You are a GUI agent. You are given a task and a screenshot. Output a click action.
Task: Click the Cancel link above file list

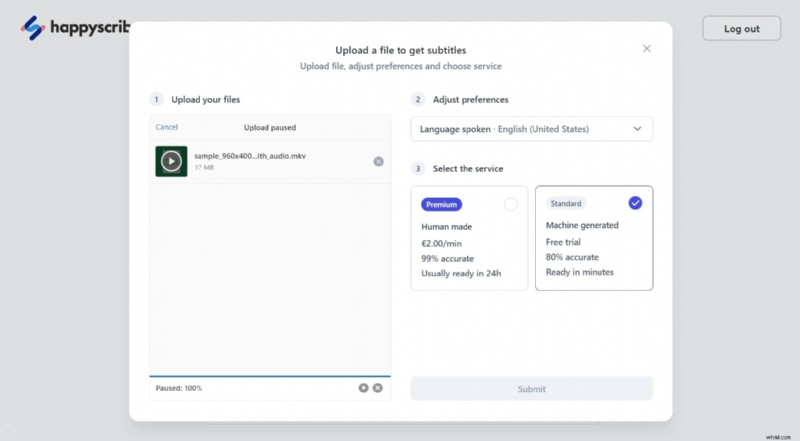tap(167, 127)
